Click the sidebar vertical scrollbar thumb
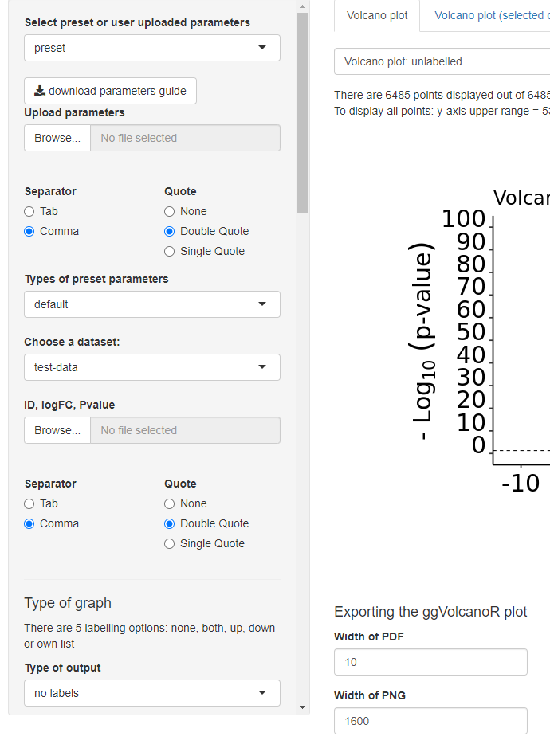This screenshot has width=550, height=756. [x=303, y=113]
